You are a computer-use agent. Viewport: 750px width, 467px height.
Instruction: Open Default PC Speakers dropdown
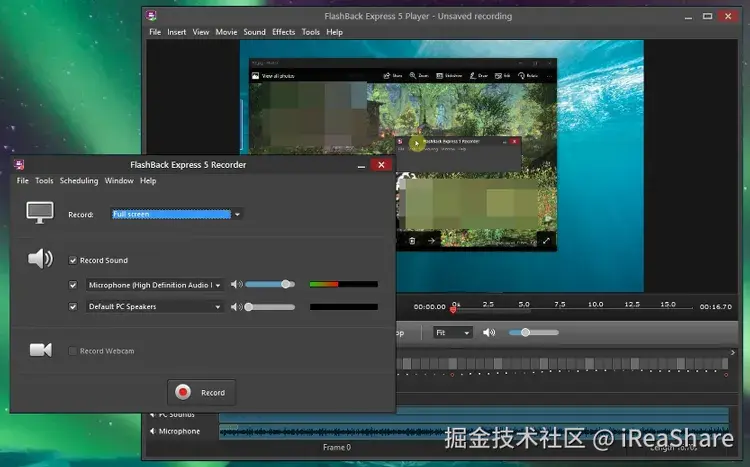(x=154, y=307)
